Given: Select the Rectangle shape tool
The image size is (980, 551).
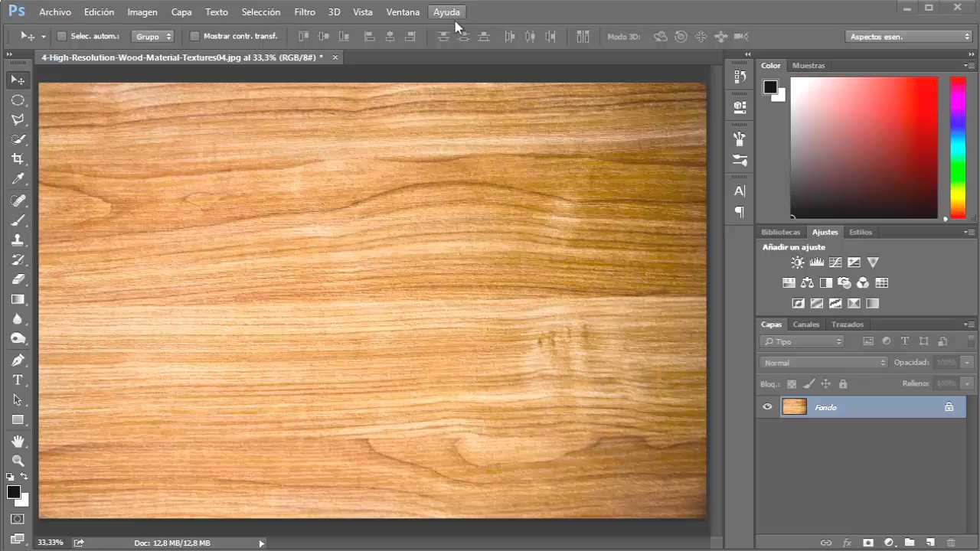Looking at the screenshot, I should click(18, 420).
